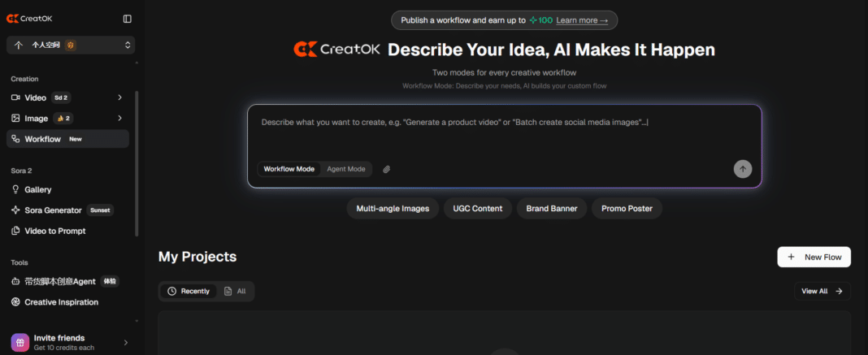The height and width of the screenshot is (355, 868).
Task: Open Gallery from the sidebar
Action: coord(37,189)
